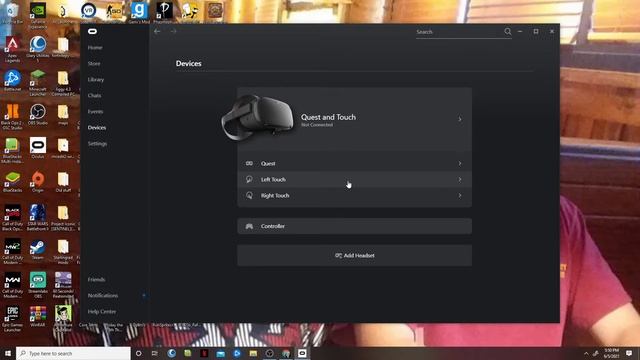This screenshot has width=640, height=360.
Task: Select the Controller row label
Action: [x=273, y=226]
